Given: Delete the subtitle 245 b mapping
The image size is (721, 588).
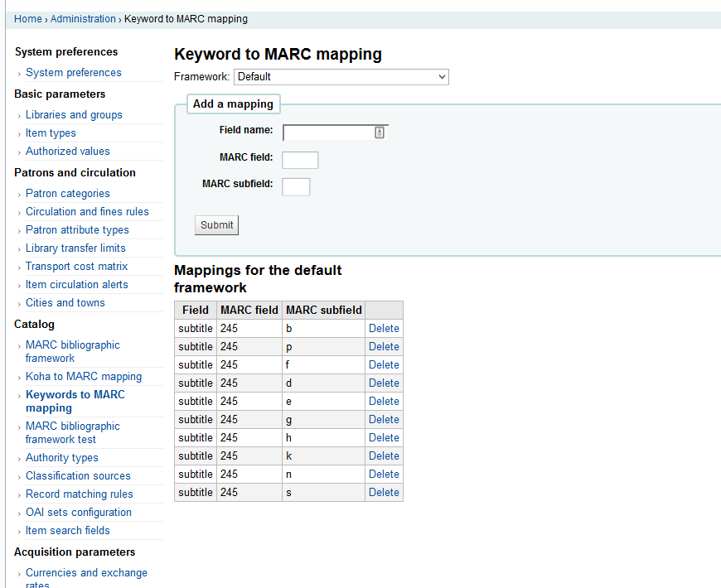Looking at the screenshot, I should [x=384, y=329].
